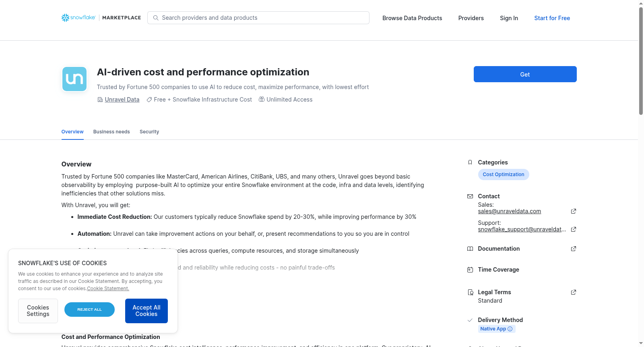Open Cookies Settings
The image size is (644, 347).
tap(38, 311)
